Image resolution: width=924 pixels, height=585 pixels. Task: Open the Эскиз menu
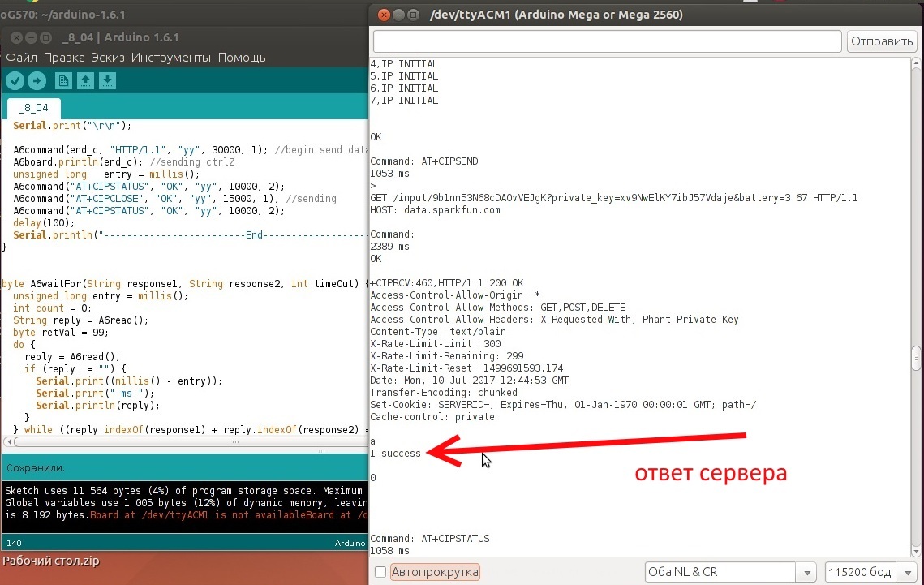click(108, 58)
